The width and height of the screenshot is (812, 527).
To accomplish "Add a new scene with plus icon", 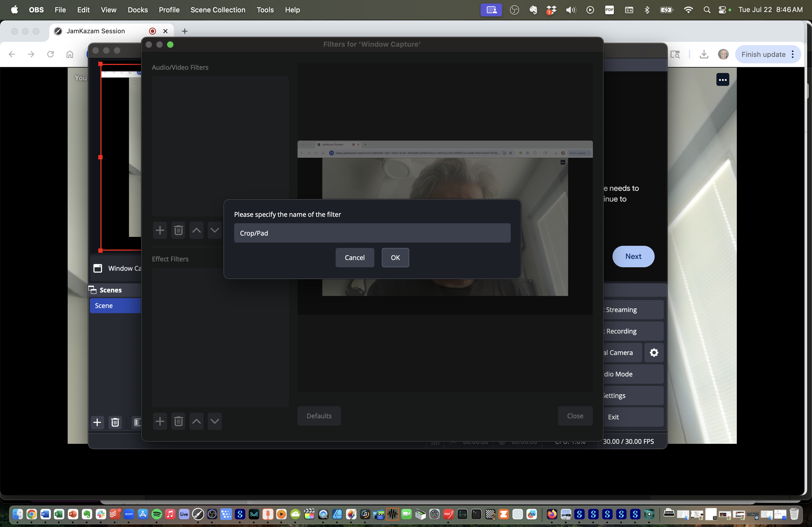I will click(x=97, y=422).
